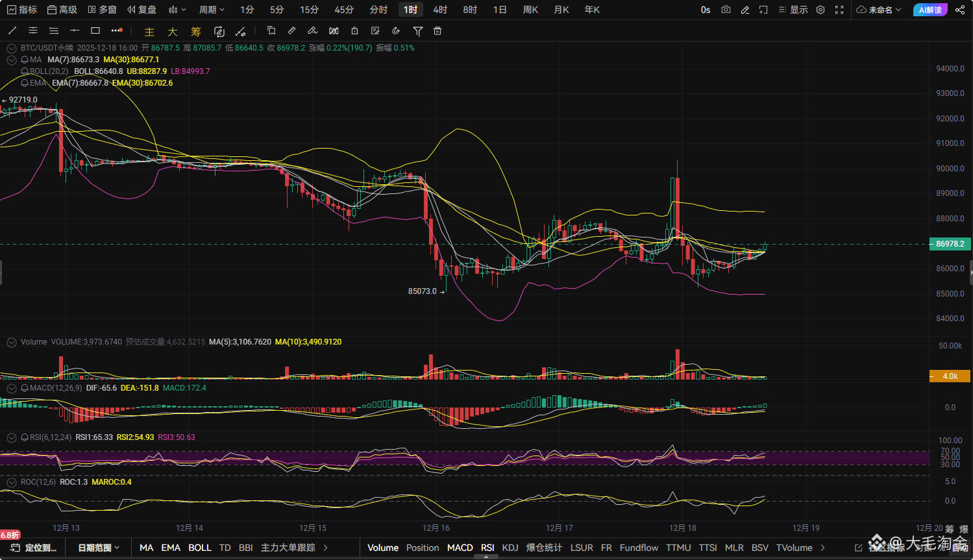The height and width of the screenshot is (560, 973).
Task: Click the add window icon near camera
Action: (763, 10)
